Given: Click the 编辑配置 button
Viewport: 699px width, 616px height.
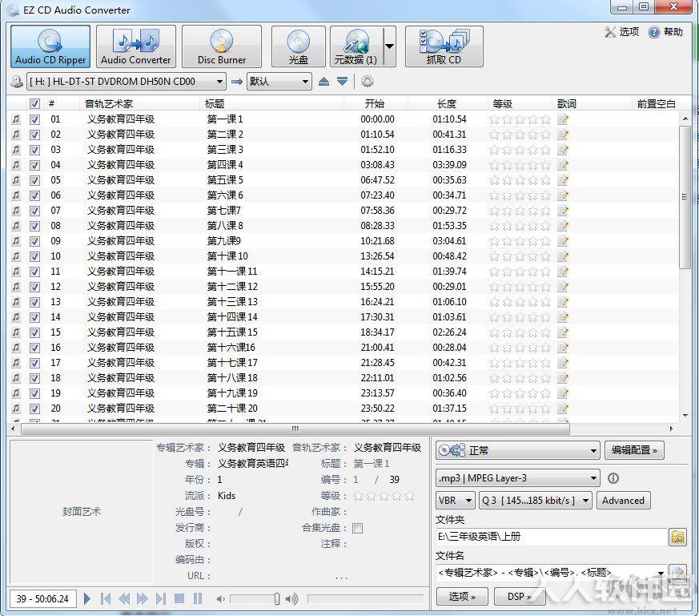Looking at the screenshot, I should 634,450.
